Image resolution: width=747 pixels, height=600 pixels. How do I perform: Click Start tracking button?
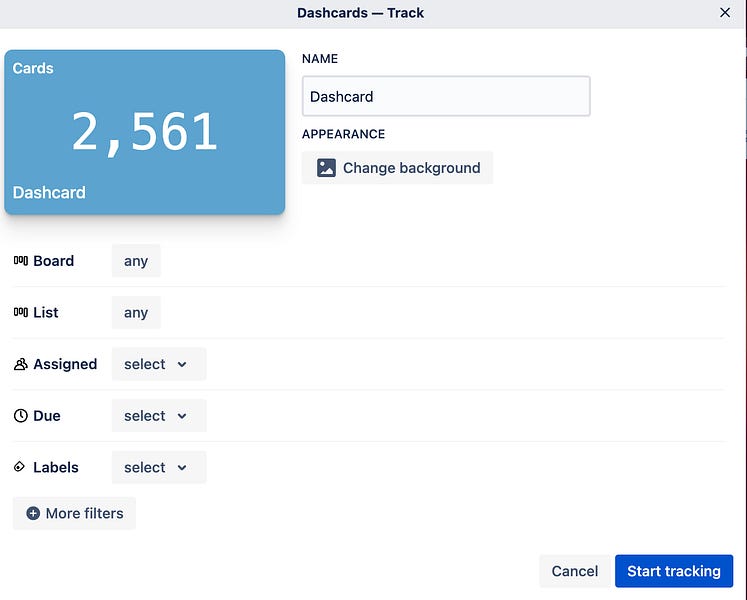point(674,571)
